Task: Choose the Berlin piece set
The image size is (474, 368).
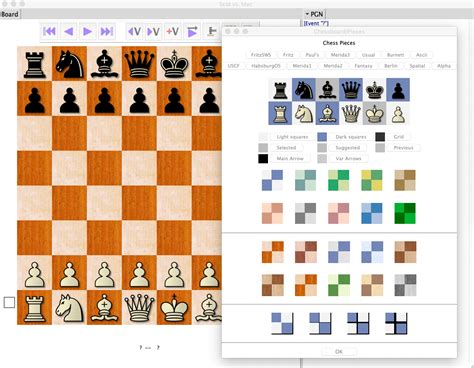Action: tap(391, 66)
